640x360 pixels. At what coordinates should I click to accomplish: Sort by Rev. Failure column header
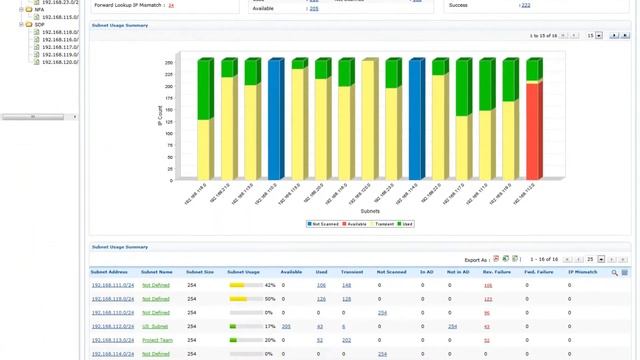point(497,272)
